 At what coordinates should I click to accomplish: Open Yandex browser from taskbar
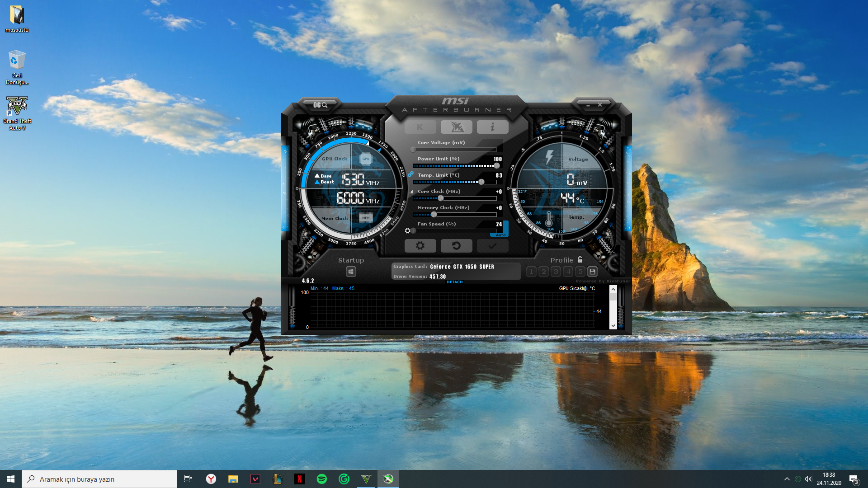click(x=211, y=479)
